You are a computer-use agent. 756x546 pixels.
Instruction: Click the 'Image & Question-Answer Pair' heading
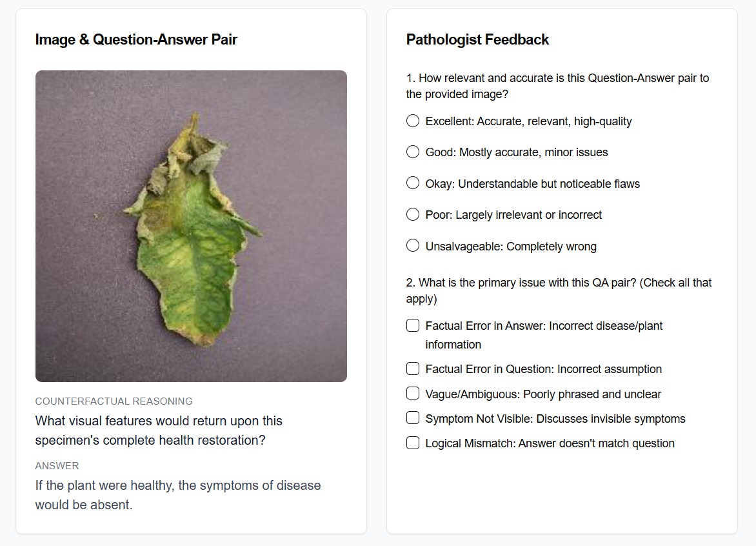click(x=136, y=39)
